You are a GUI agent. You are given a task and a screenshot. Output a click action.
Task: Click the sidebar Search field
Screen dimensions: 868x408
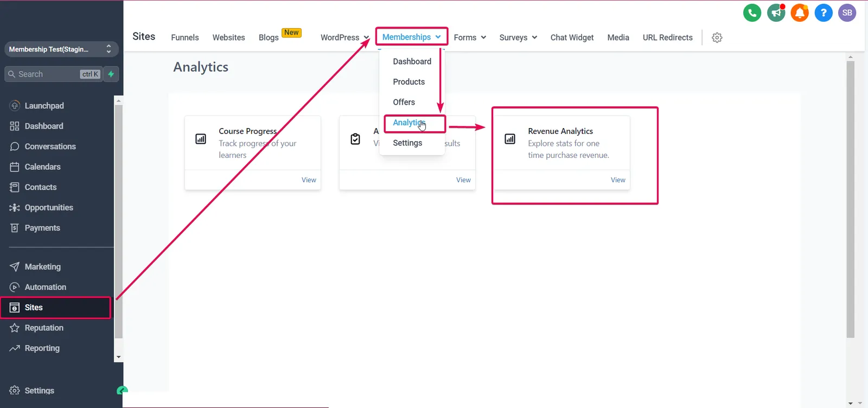coord(53,74)
